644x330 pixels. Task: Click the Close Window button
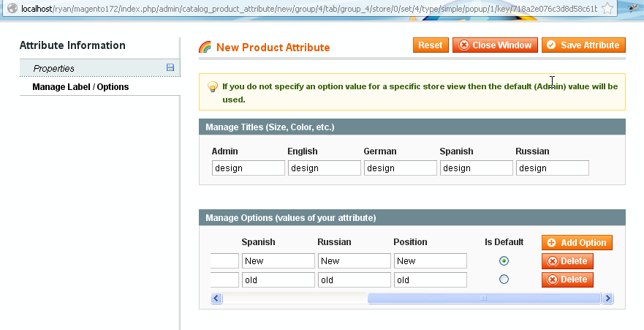tap(495, 45)
